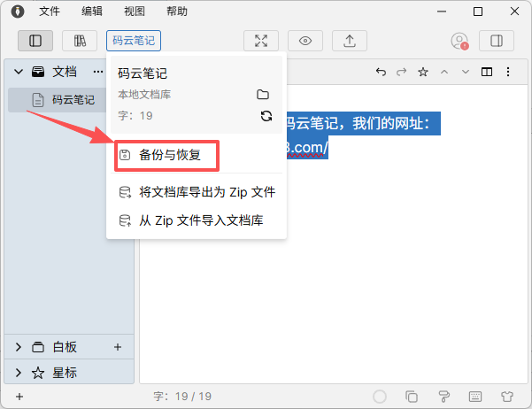532x409 pixels.
Task: Open the theme shirt icon
Action: (507, 396)
